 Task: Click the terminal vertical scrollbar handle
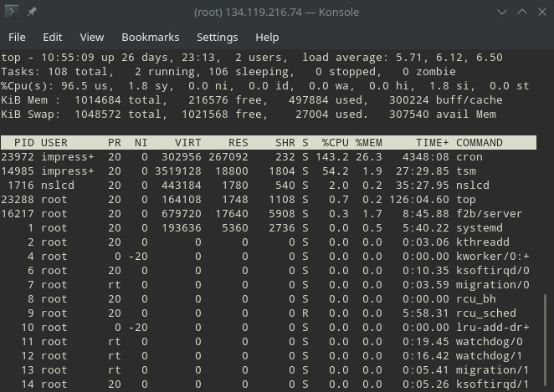click(545, 342)
